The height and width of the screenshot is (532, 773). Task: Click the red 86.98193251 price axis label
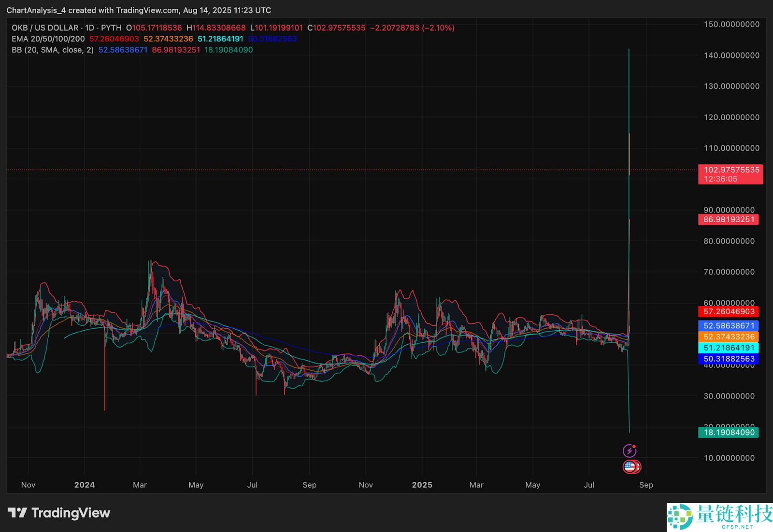(x=729, y=220)
